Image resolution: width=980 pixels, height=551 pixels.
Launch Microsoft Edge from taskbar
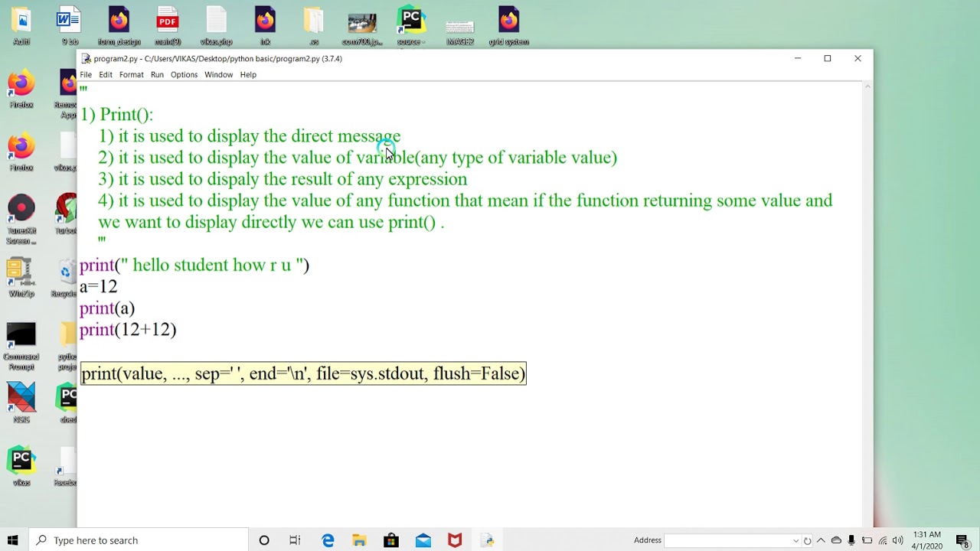(x=328, y=540)
